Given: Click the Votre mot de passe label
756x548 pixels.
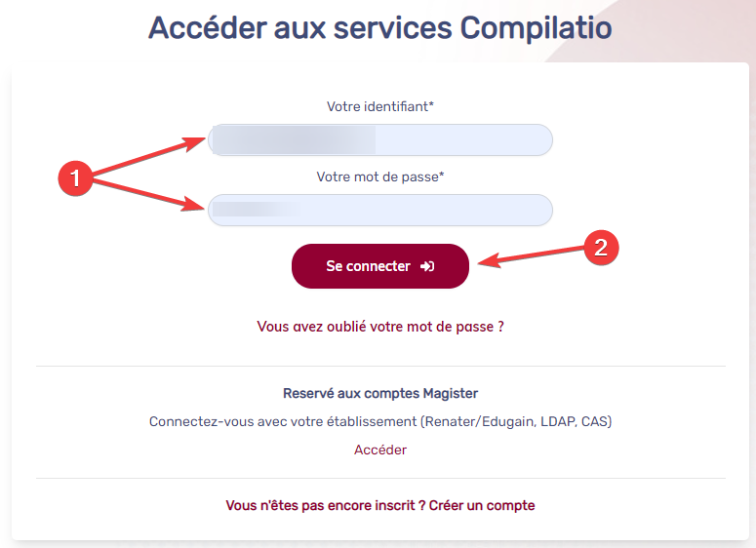Looking at the screenshot, I should 379,176.
